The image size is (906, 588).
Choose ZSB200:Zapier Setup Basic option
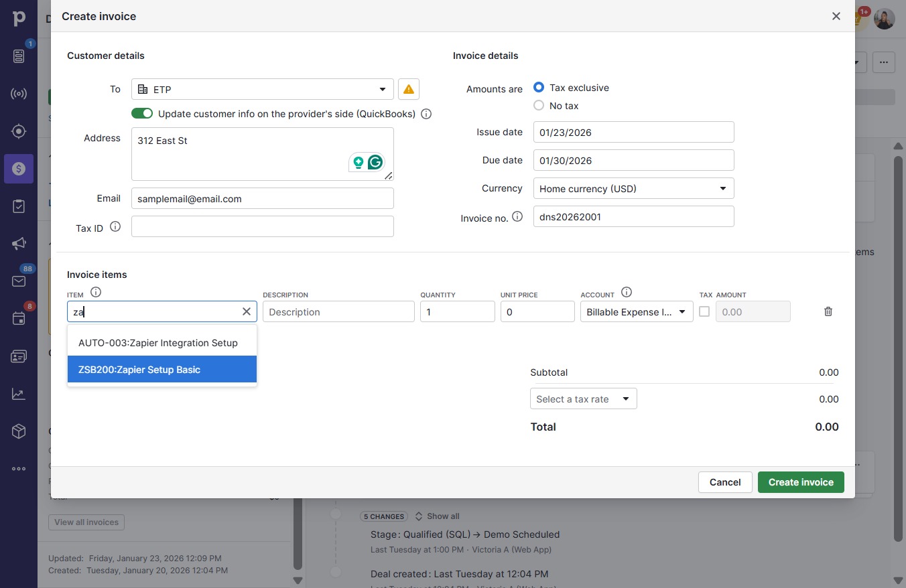[162, 370]
